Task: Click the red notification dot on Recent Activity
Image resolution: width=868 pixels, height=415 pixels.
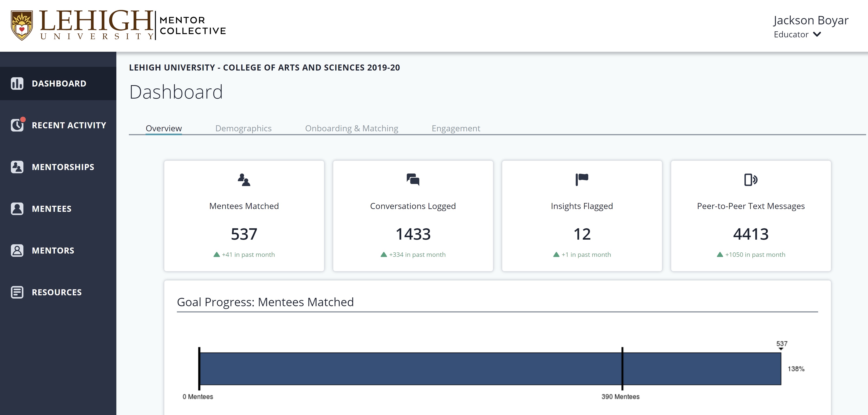Action: [23, 119]
